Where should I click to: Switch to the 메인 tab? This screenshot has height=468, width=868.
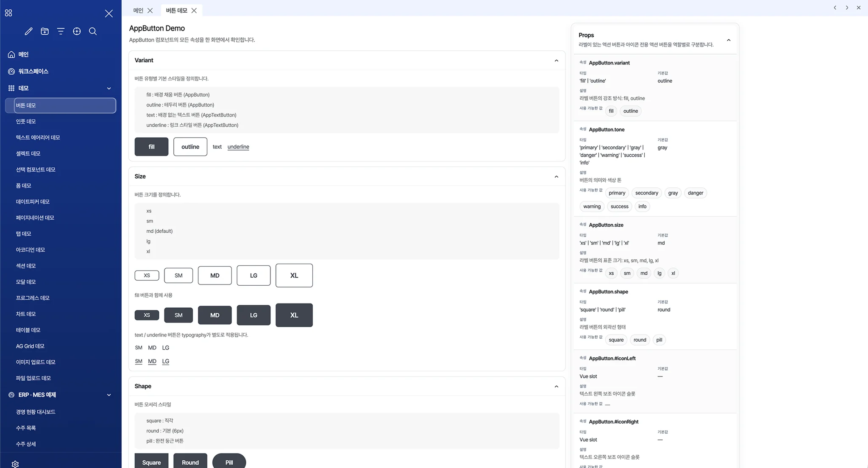(138, 10)
